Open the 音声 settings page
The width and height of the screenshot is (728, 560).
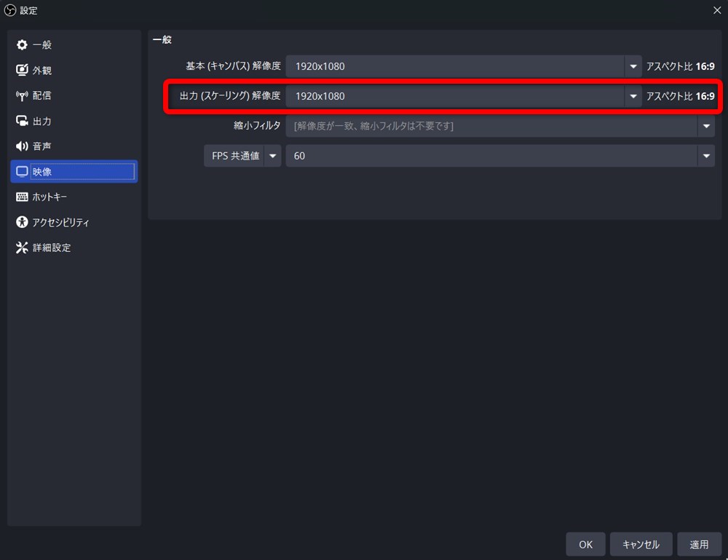pos(74,146)
